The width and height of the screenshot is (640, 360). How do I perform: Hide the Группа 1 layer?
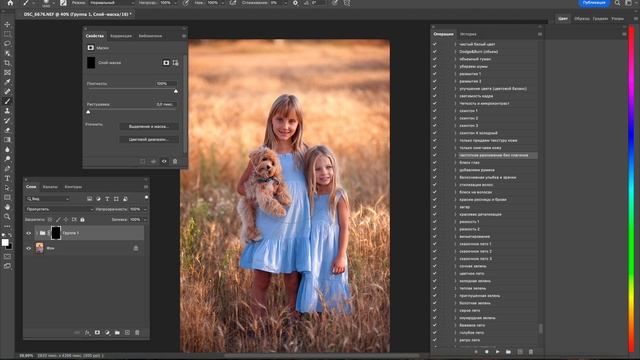click(x=29, y=233)
